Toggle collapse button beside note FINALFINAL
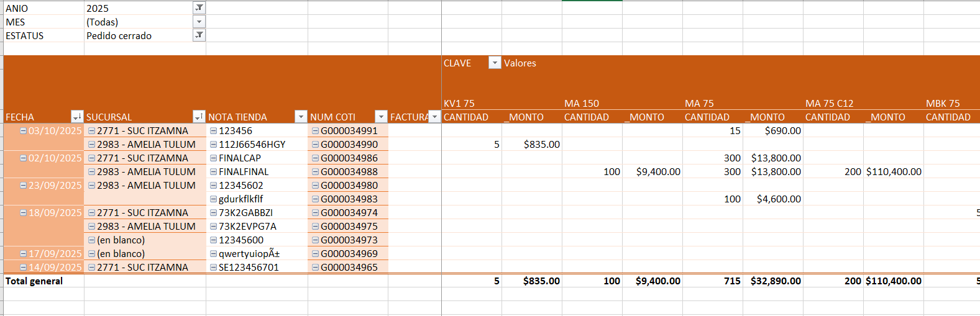This screenshot has height=316, width=980. 213,172
